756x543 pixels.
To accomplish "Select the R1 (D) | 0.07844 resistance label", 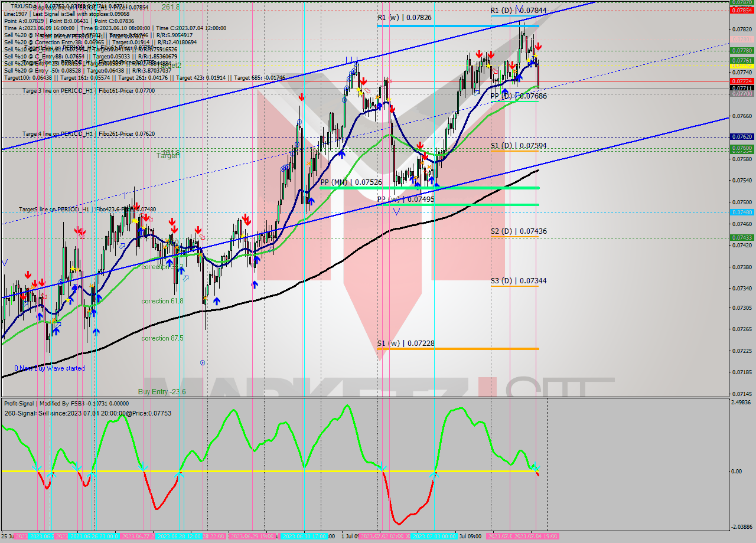I will pyautogui.click(x=520, y=10).
